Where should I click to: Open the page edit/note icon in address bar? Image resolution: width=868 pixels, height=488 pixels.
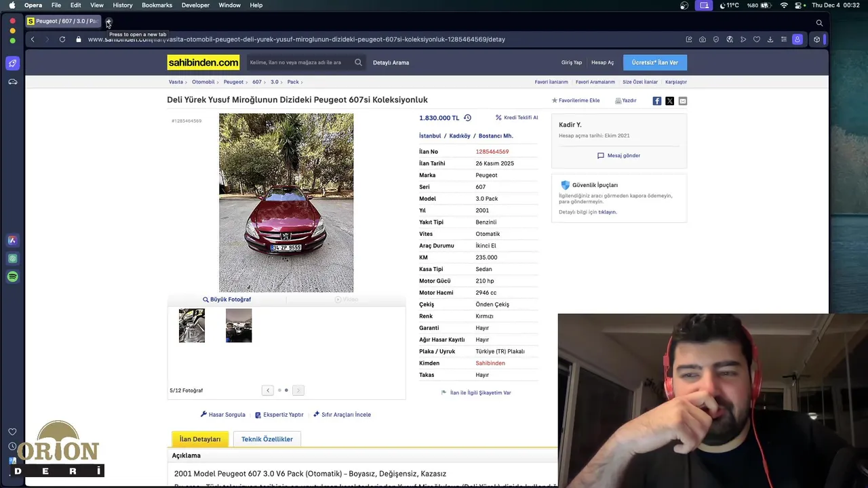coord(689,39)
